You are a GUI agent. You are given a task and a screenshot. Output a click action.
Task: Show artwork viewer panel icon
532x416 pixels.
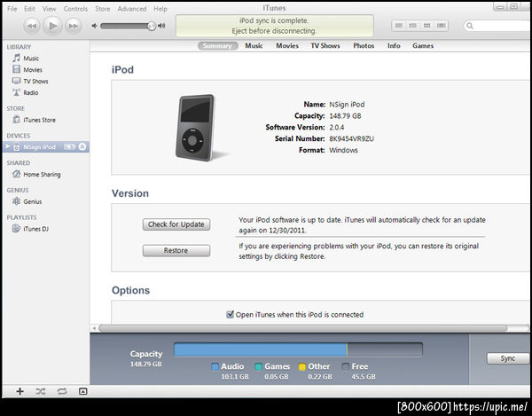point(82,391)
